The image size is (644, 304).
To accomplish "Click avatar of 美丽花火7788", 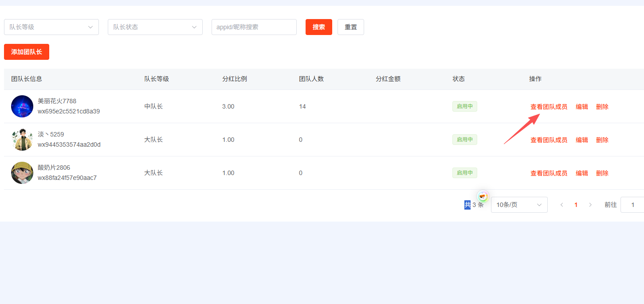I will point(22,106).
